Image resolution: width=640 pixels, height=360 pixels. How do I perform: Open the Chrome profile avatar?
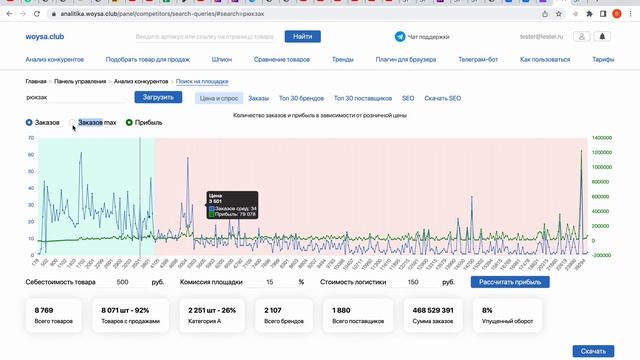(x=617, y=14)
